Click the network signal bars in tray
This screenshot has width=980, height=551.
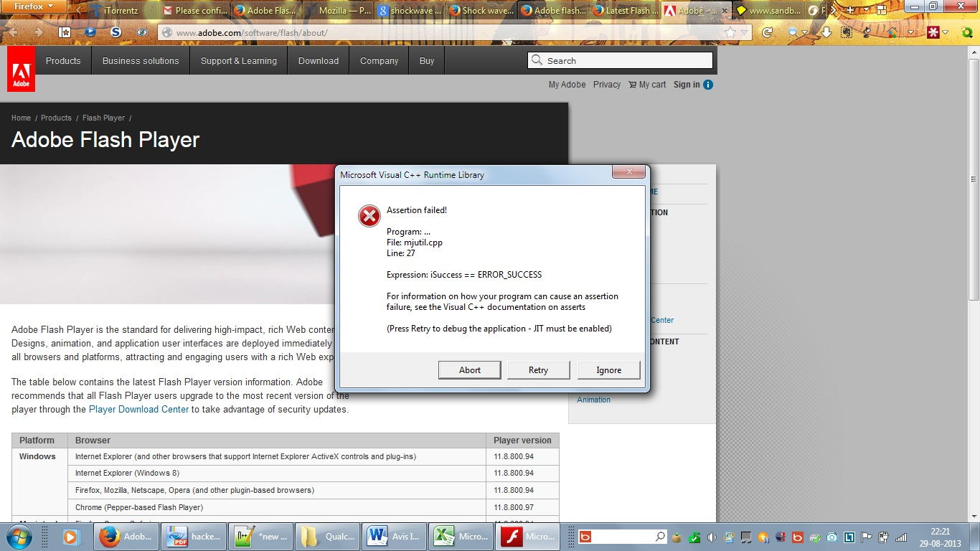click(901, 537)
